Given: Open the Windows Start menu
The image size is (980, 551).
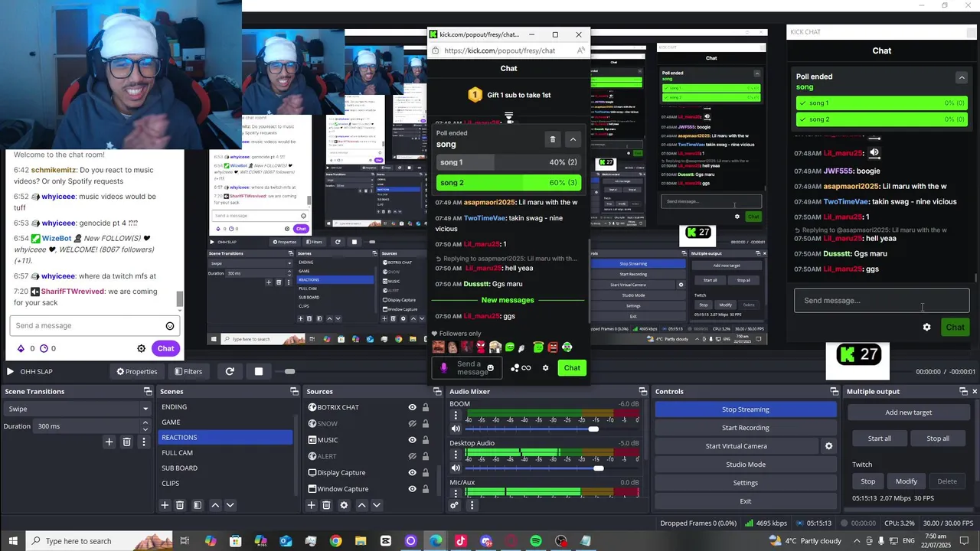Looking at the screenshot, I should pos(13,541).
